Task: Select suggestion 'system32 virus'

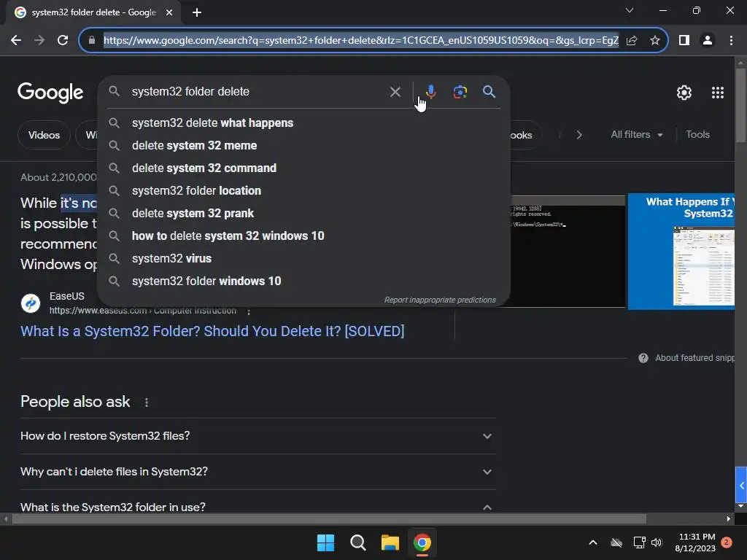Action: pos(303,259)
